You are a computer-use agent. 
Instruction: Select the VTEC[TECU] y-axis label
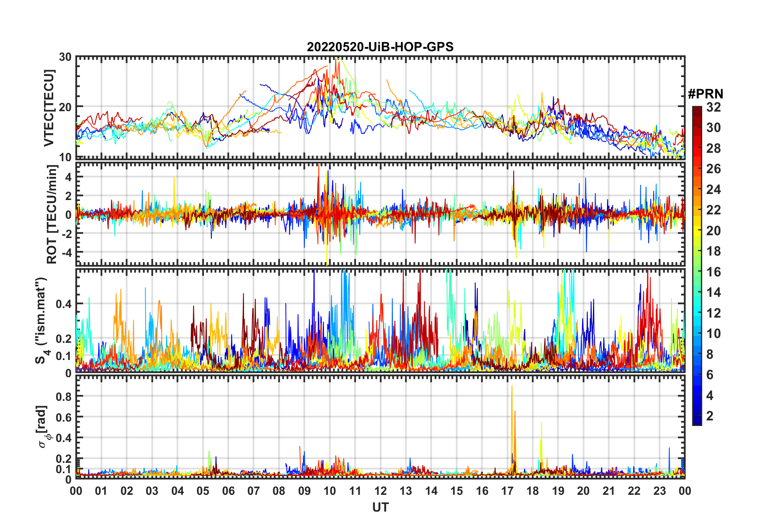[49, 108]
